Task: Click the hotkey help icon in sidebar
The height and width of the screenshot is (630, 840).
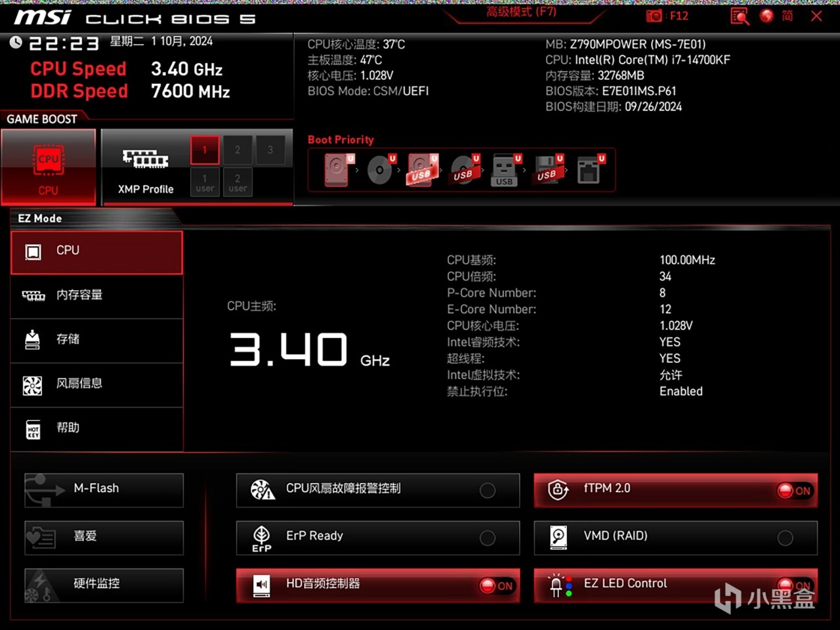Action: click(33, 430)
